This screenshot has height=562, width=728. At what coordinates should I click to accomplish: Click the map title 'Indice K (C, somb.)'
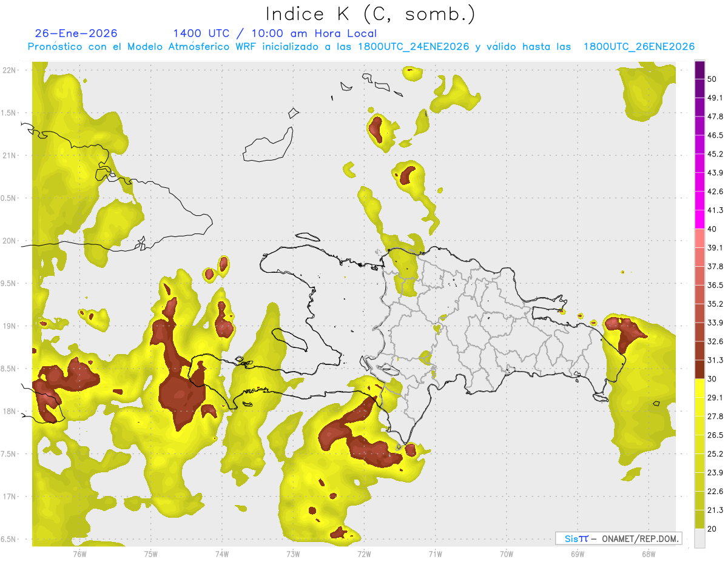371,14
